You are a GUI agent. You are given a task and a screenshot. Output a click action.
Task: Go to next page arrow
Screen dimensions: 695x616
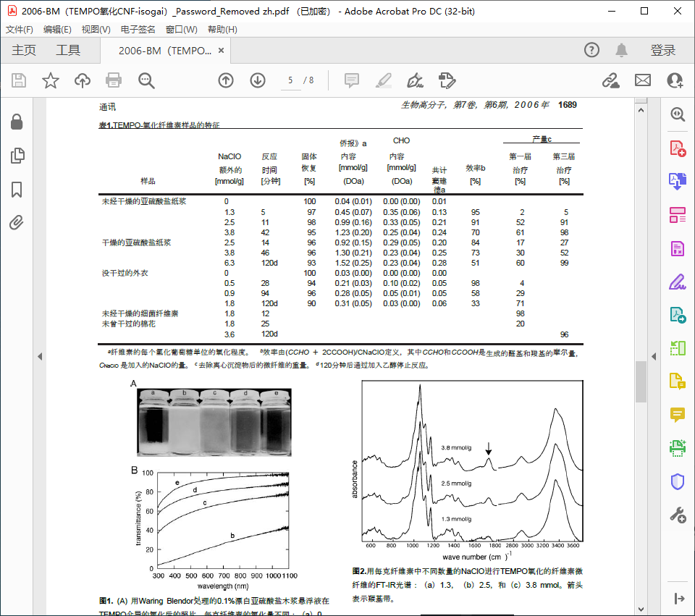(x=258, y=80)
